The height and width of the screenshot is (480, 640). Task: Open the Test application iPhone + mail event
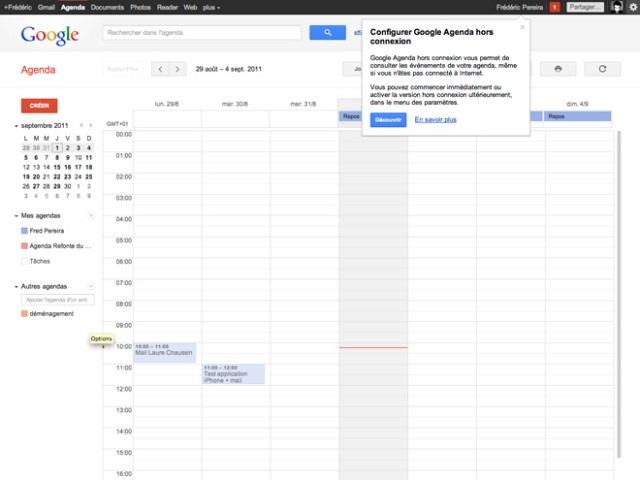tap(233, 374)
